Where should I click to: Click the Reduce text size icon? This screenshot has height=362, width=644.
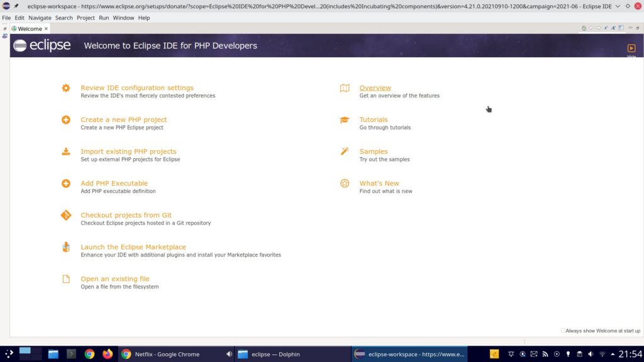tap(606, 28)
